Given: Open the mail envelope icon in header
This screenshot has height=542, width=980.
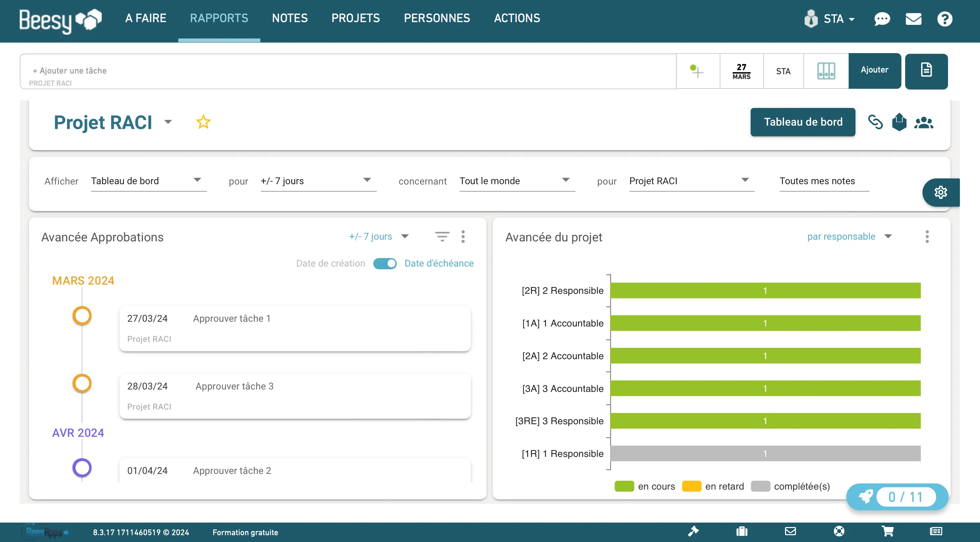Looking at the screenshot, I should click(913, 19).
